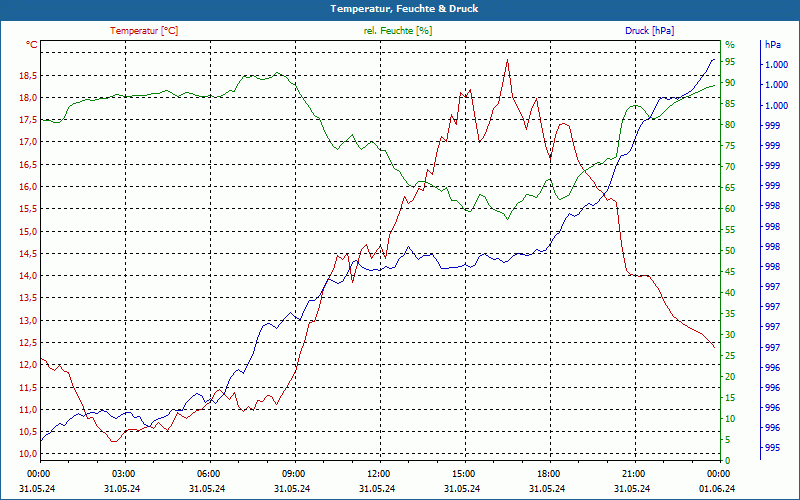Click the '17,5' temperature axis value
Screen dimensions: 800x500
(x=28, y=120)
